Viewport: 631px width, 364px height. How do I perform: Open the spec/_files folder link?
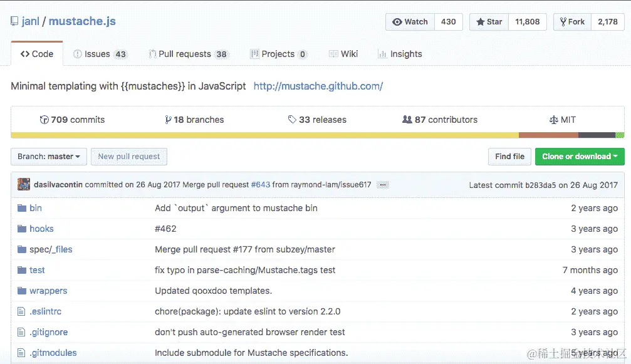(51, 249)
